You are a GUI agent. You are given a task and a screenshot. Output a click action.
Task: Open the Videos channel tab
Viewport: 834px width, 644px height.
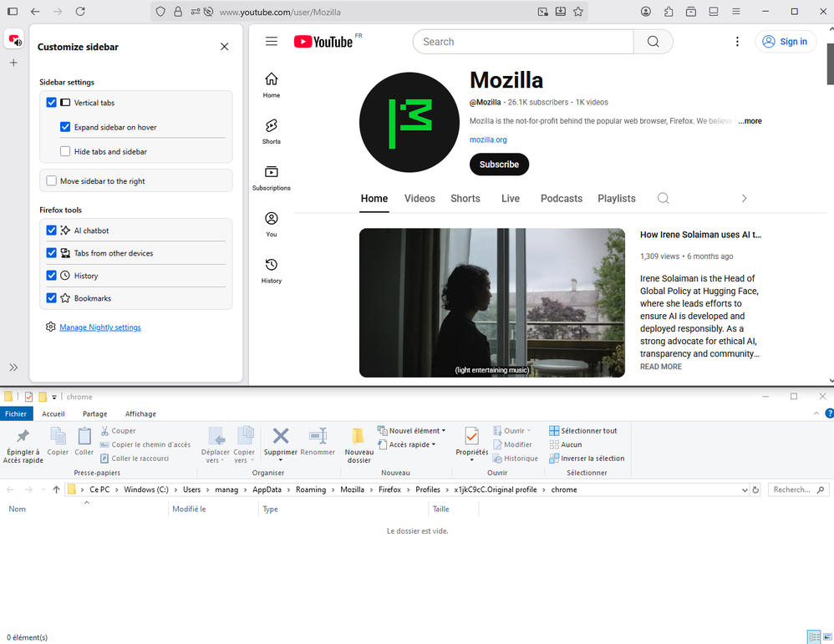tap(420, 198)
